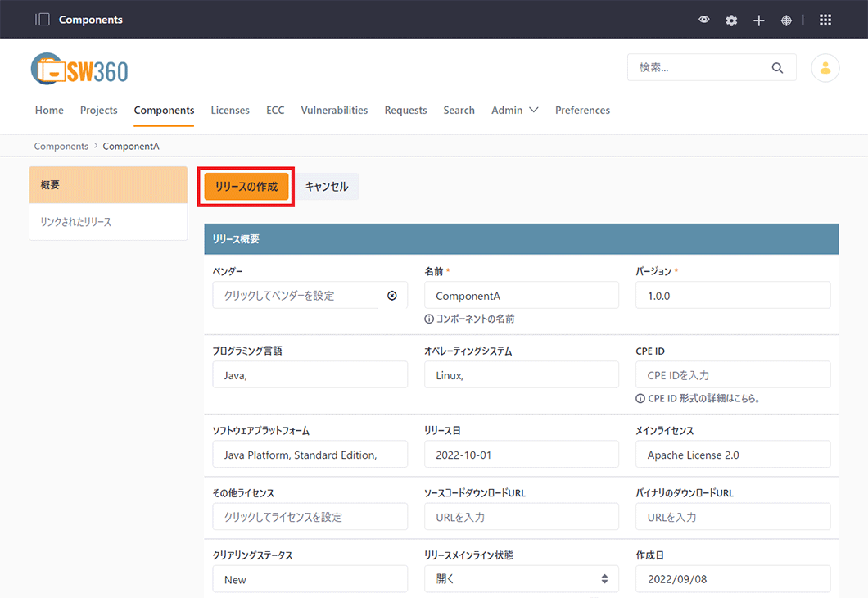Open settings via the gear icon

[731, 20]
